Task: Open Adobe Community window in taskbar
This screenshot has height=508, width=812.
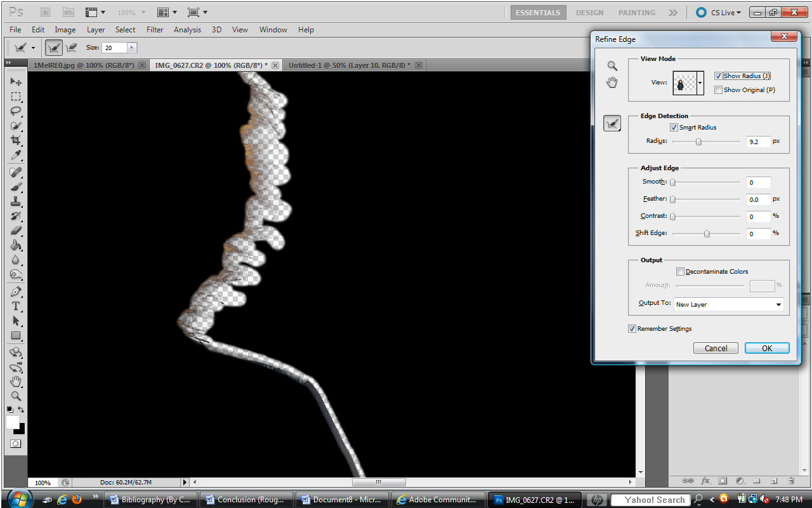Action: click(x=438, y=500)
